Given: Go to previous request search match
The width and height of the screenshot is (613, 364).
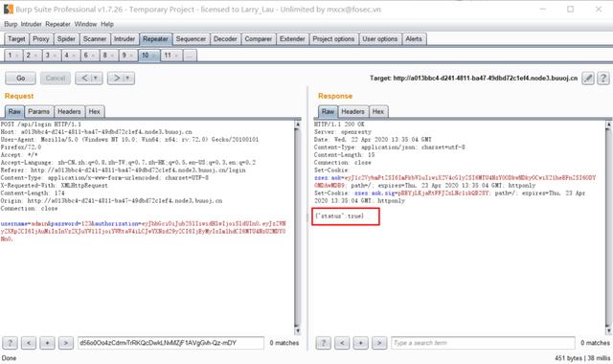Looking at the screenshot, I should point(29,343).
